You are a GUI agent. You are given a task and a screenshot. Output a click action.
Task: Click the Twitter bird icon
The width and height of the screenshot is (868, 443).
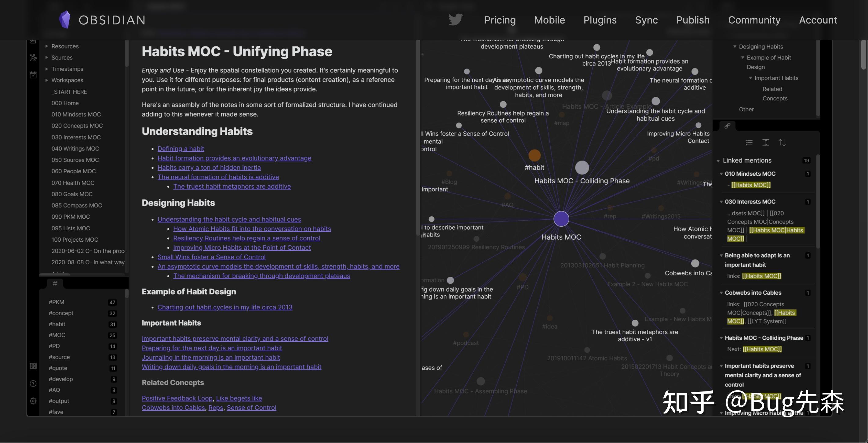455,20
